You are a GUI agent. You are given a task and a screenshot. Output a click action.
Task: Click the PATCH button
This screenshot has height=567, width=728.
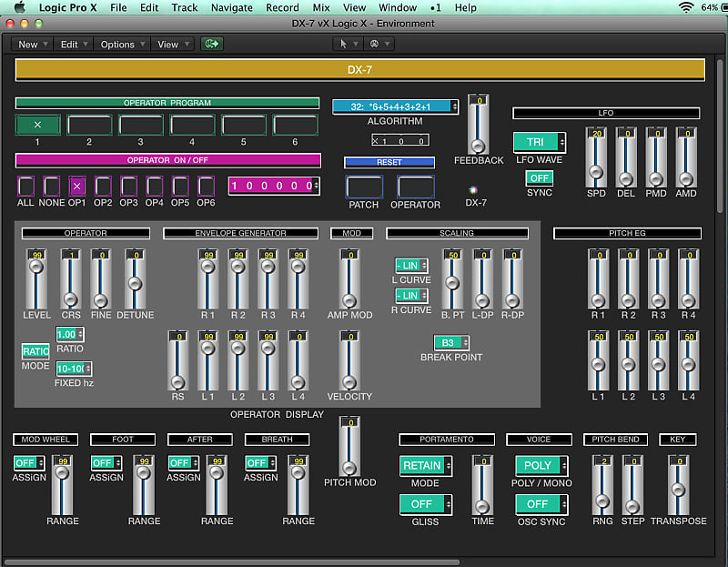363,188
